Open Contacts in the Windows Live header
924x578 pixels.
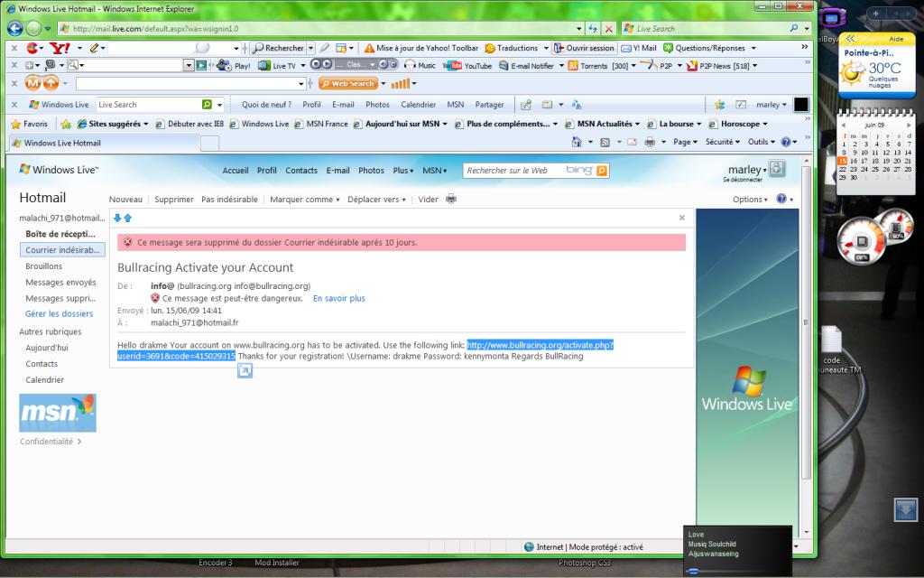[301, 171]
